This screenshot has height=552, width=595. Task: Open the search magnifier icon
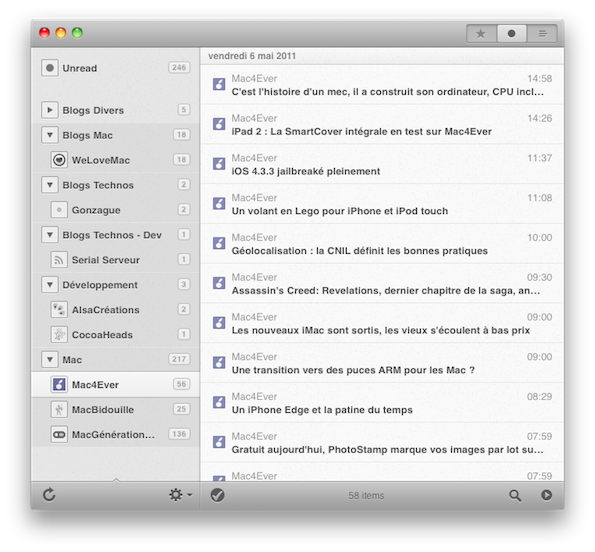515,495
